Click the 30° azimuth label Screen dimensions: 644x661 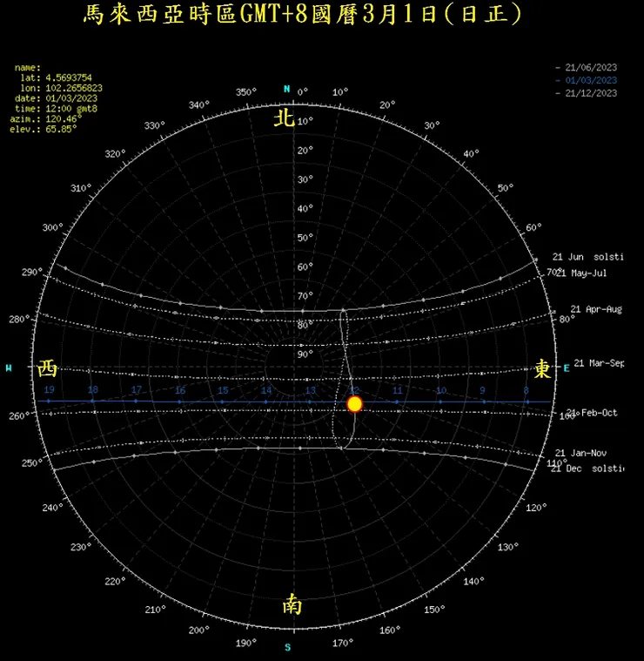[x=432, y=125]
